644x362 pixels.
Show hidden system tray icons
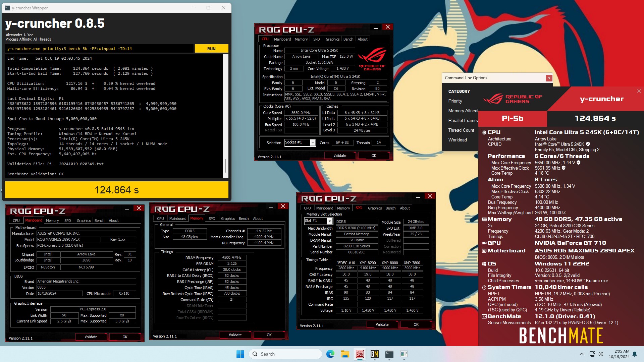pyautogui.click(x=581, y=354)
